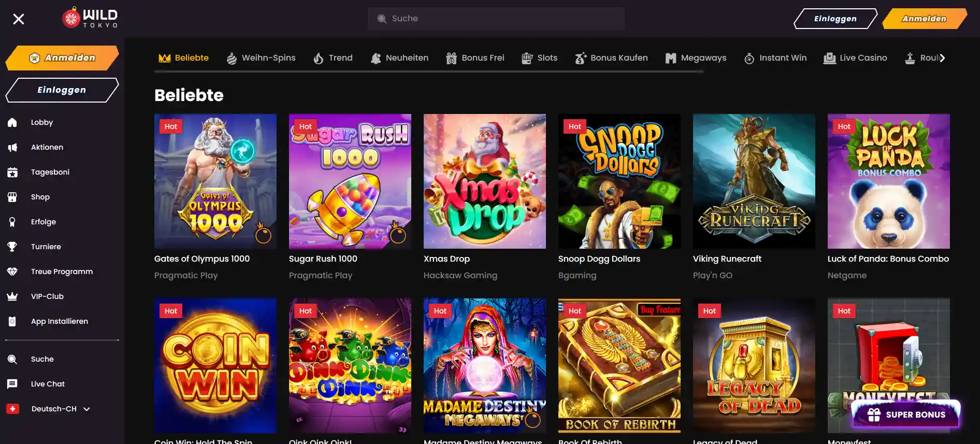980x444 pixels.
Task: Open the Bonus Kaufen category
Action: [611, 58]
